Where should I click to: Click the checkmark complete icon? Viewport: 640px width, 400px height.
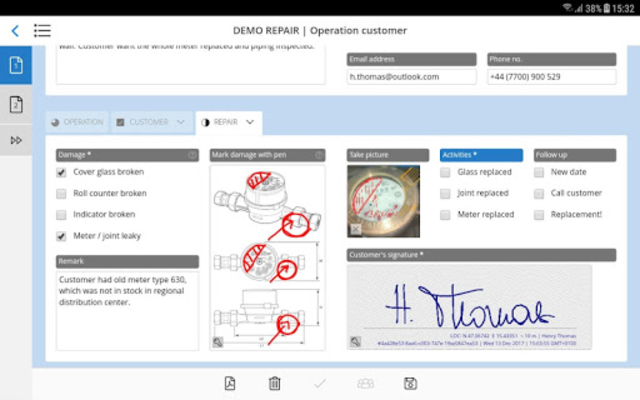point(320,383)
